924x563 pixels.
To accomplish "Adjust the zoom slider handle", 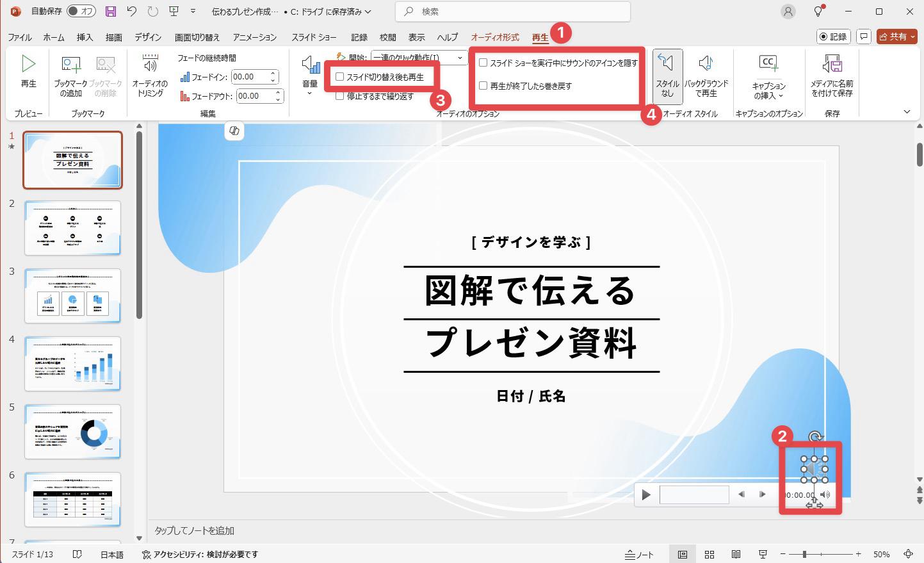I will click(804, 554).
